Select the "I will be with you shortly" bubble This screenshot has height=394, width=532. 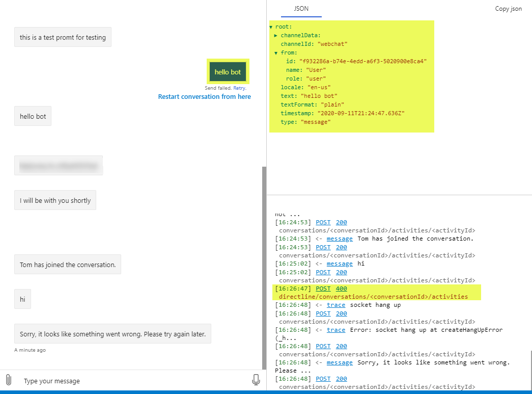click(55, 200)
